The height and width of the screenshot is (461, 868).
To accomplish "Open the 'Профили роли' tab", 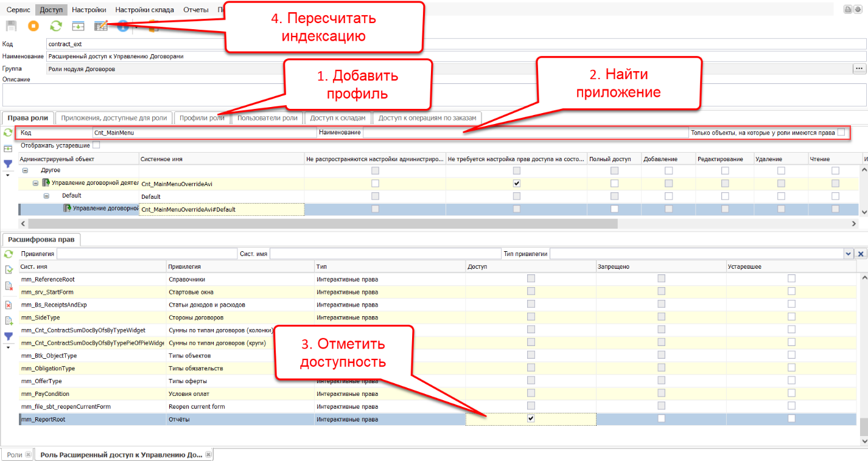I will tap(201, 118).
